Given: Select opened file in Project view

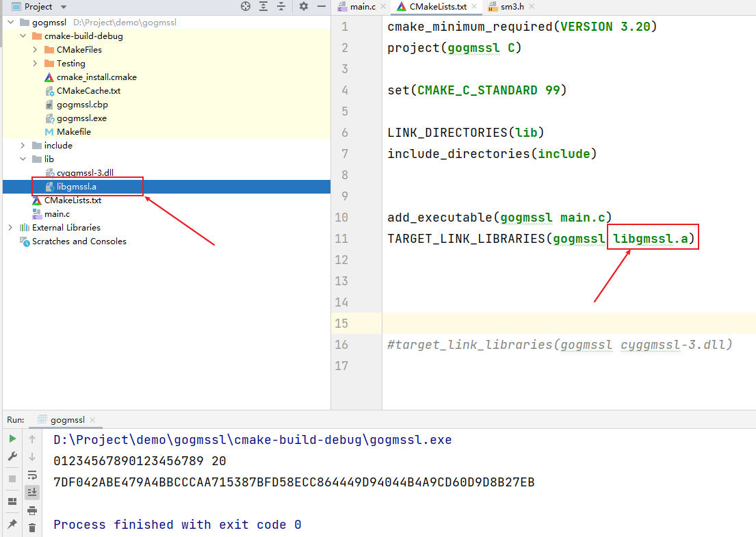Looking at the screenshot, I should (246, 6).
